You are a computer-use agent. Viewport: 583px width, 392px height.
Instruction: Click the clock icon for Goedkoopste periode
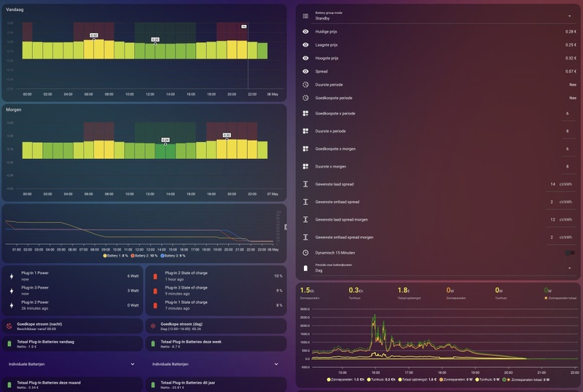(305, 98)
